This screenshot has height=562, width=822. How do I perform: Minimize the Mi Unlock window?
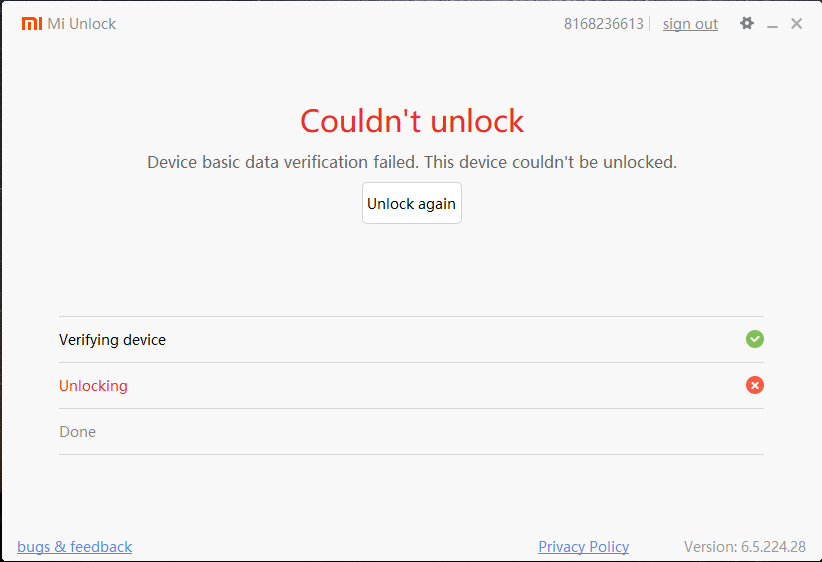[772, 24]
